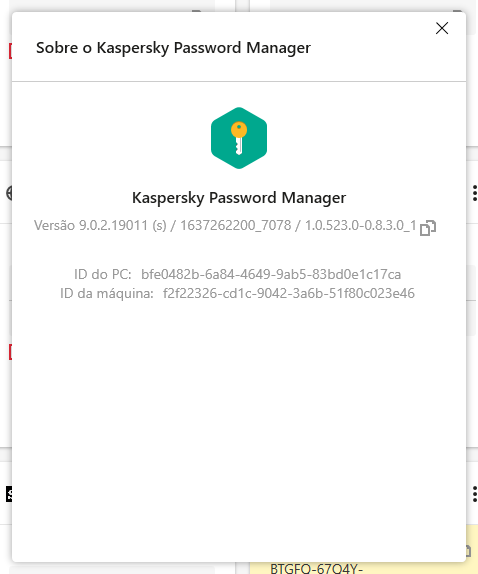Open the lower three-dot entry menu

tap(474, 494)
